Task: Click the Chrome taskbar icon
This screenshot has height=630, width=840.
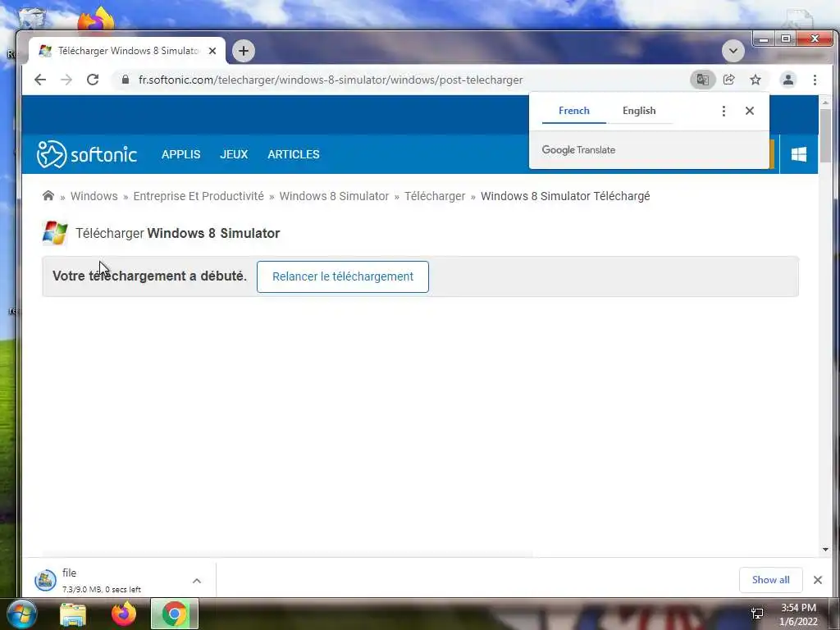Action: pyautogui.click(x=175, y=614)
